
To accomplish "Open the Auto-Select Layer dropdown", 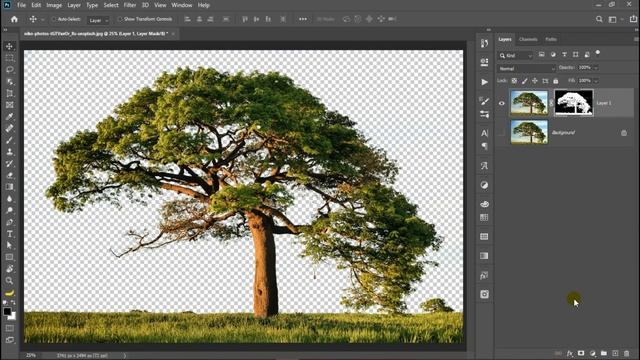I will tap(98, 20).
